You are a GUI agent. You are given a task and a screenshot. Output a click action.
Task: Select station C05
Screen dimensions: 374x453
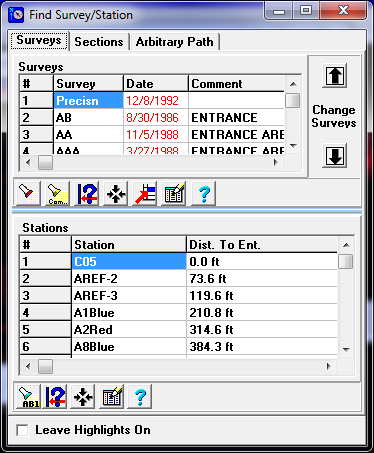[x=129, y=261]
